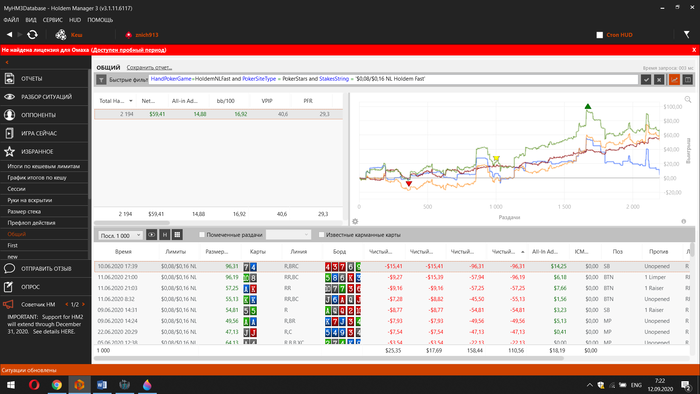Screen dimensions: 700x394
Task: Open graph settings gear icon
Action: pyautogui.click(x=355, y=221)
